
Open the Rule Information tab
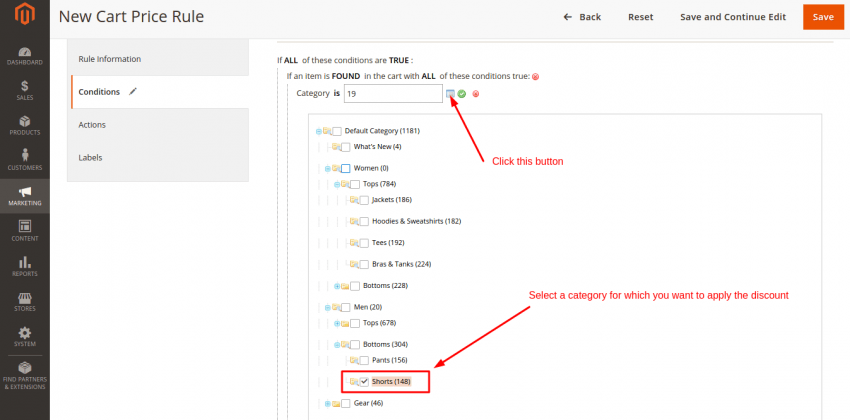click(x=158, y=59)
